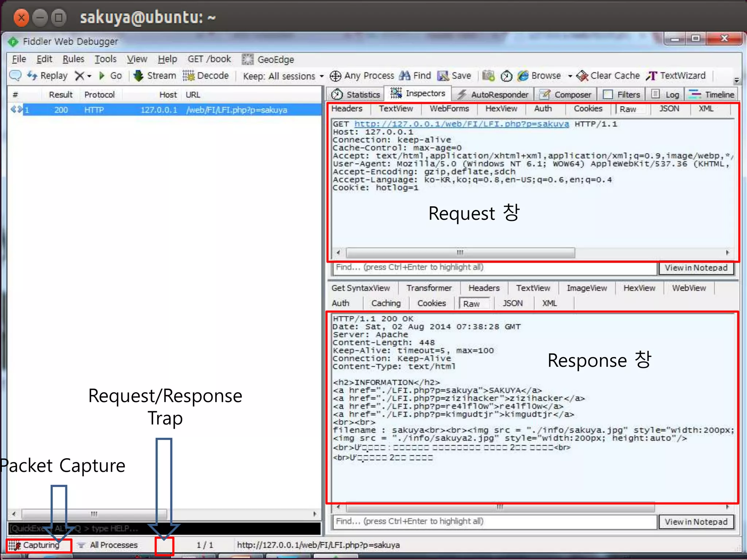Viewport: 747px width, 560px height.
Task: Switch to the AutoResponder tab
Action: 493,94
